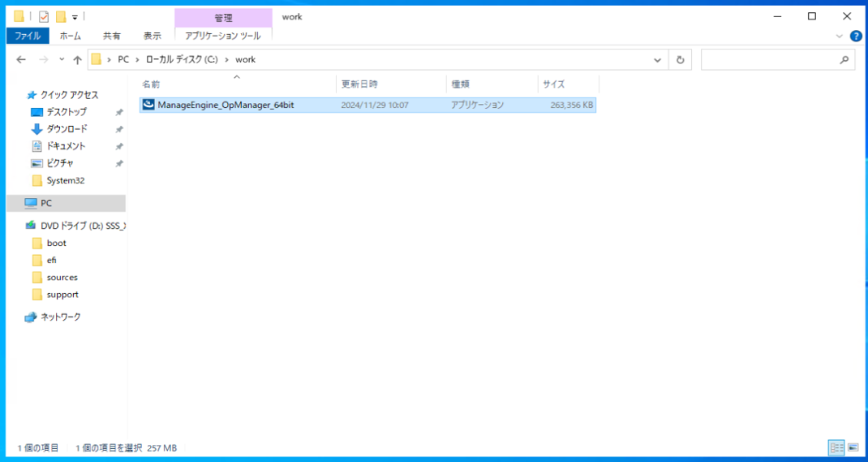Image resolution: width=868 pixels, height=462 pixels.
Task: Switch to details view icon in status bar
Action: click(836, 447)
